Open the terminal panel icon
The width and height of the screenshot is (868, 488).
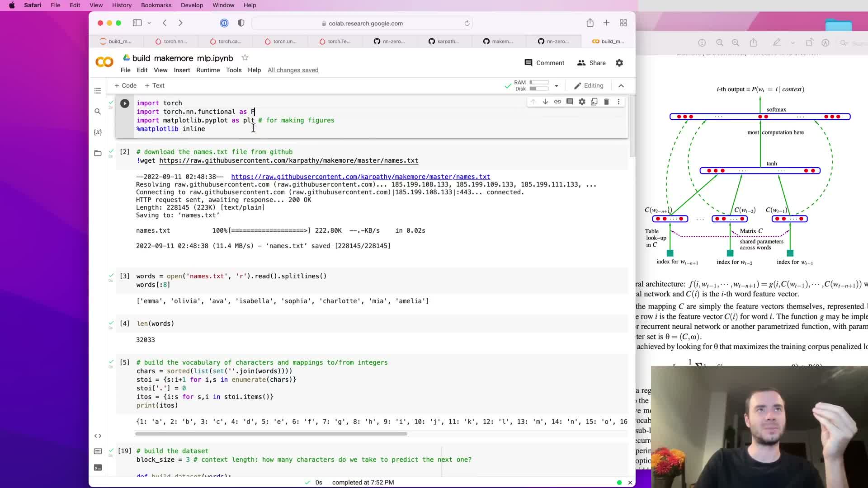pyautogui.click(x=98, y=468)
